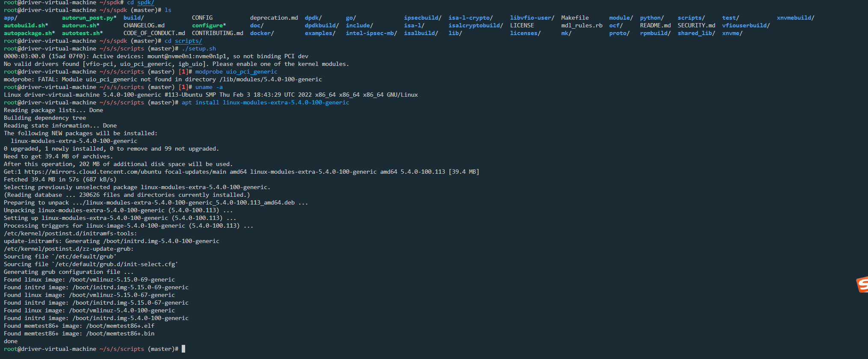Click the shared_lib/ directory entry
The image size is (868, 359).
[x=697, y=33]
